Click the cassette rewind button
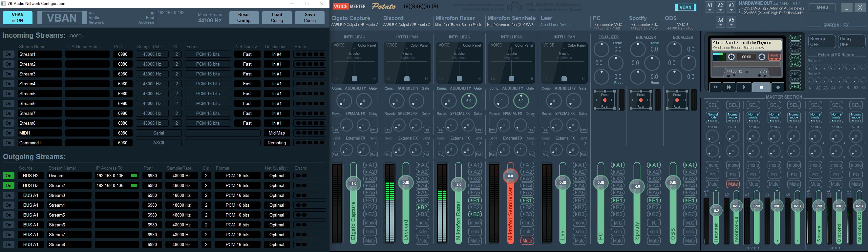868x252 pixels. pos(715,87)
